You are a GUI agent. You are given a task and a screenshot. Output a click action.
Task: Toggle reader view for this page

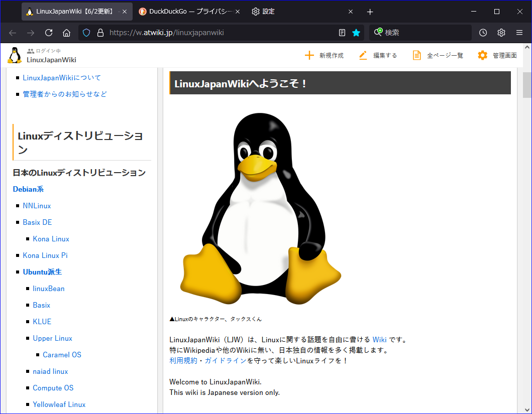(x=342, y=33)
